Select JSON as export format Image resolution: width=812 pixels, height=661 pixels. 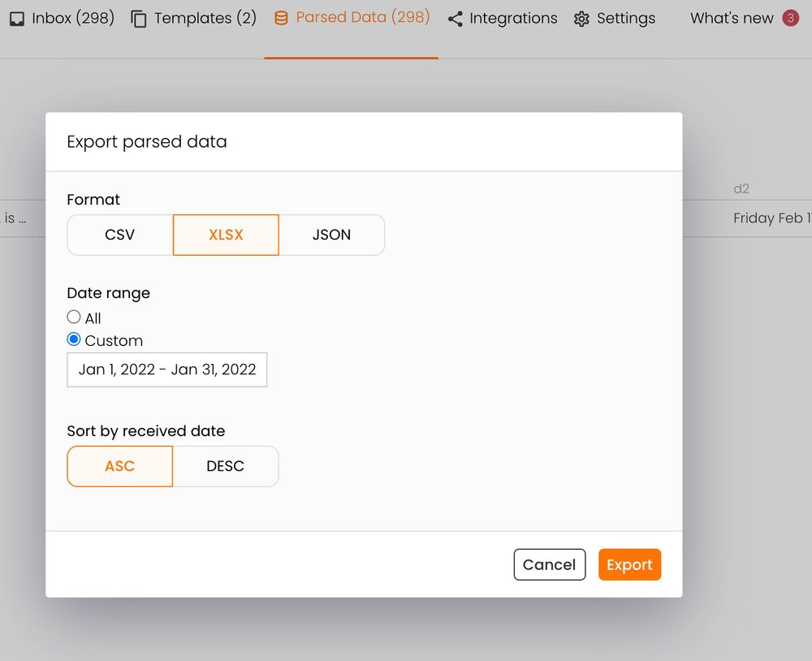pos(331,235)
